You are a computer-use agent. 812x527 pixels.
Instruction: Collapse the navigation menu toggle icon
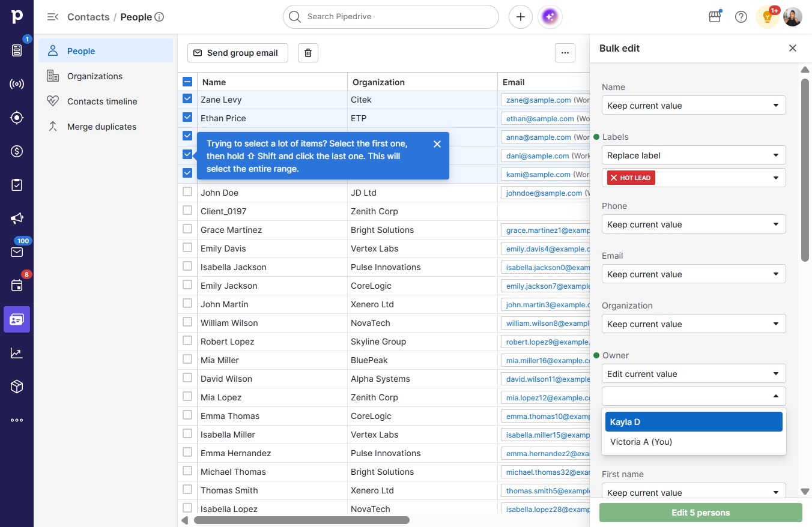[53, 17]
